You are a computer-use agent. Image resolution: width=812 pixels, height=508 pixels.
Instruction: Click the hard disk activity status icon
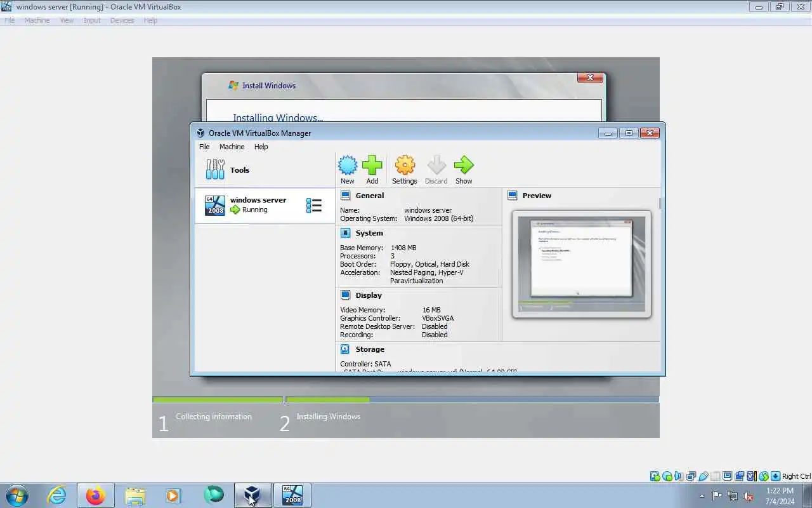pyautogui.click(x=655, y=476)
